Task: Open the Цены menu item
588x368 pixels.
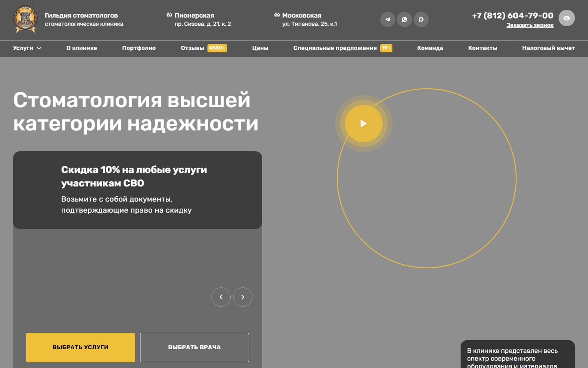Action: pos(260,48)
